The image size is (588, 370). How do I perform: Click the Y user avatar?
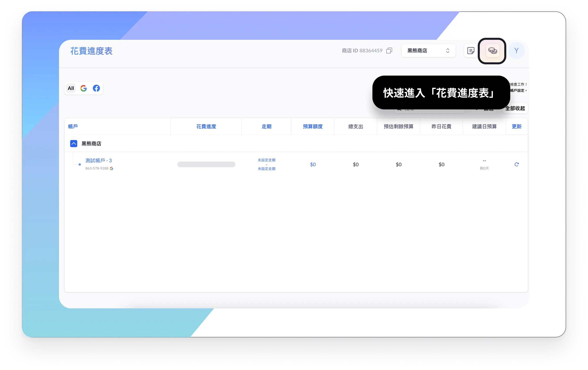[x=516, y=51]
